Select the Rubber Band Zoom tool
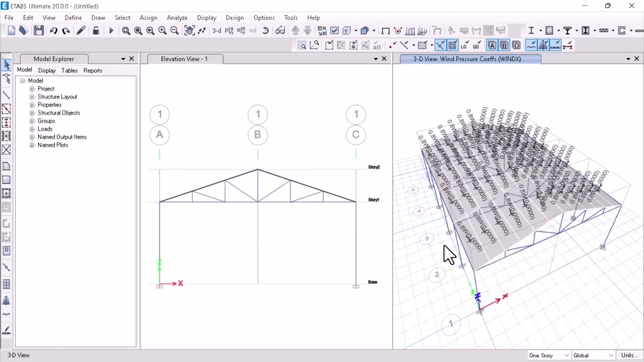Screen dimensions: 644x362 point(126,31)
